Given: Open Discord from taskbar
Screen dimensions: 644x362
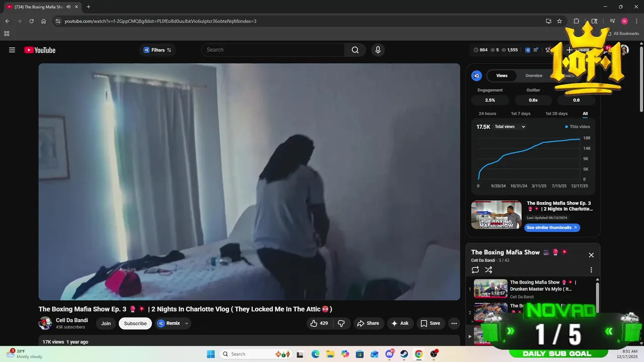Looking at the screenshot, I should pos(389,354).
